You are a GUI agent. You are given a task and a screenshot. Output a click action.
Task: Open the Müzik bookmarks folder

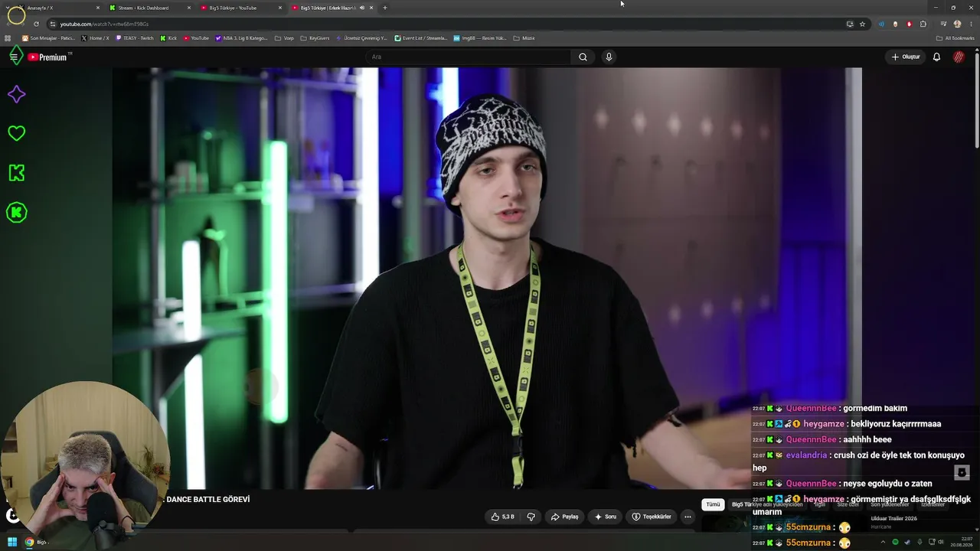click(x=524, y=38)
